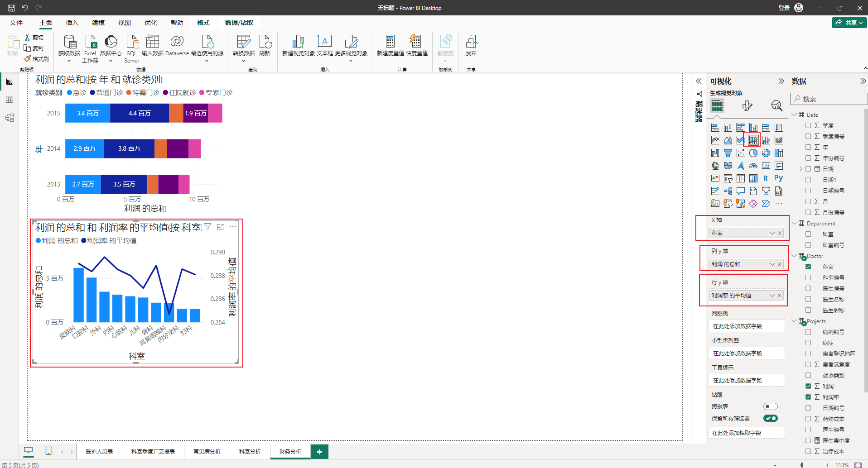Uncheck the 利润率 field under Projects
Viewport: 868px width, 468px height.
808,397
